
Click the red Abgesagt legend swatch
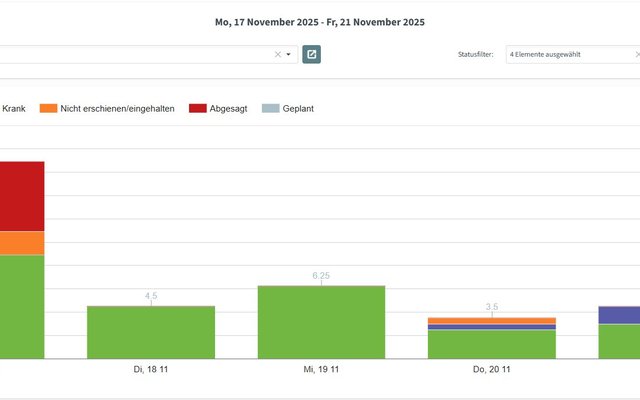198,109
